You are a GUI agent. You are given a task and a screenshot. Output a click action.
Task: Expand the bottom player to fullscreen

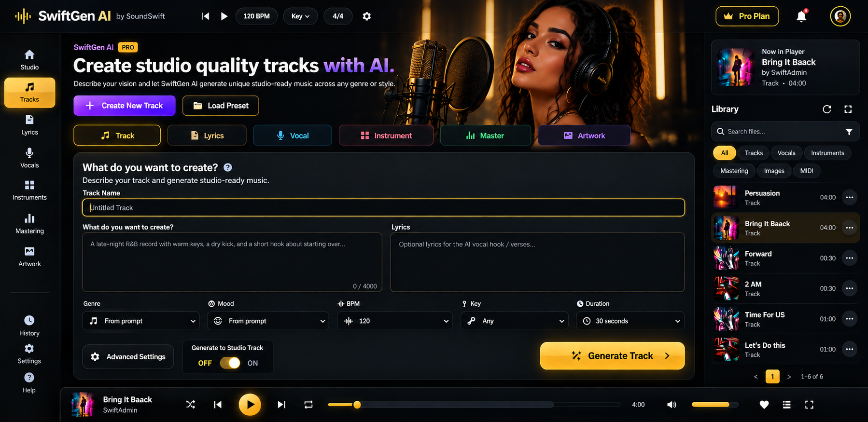810,405
